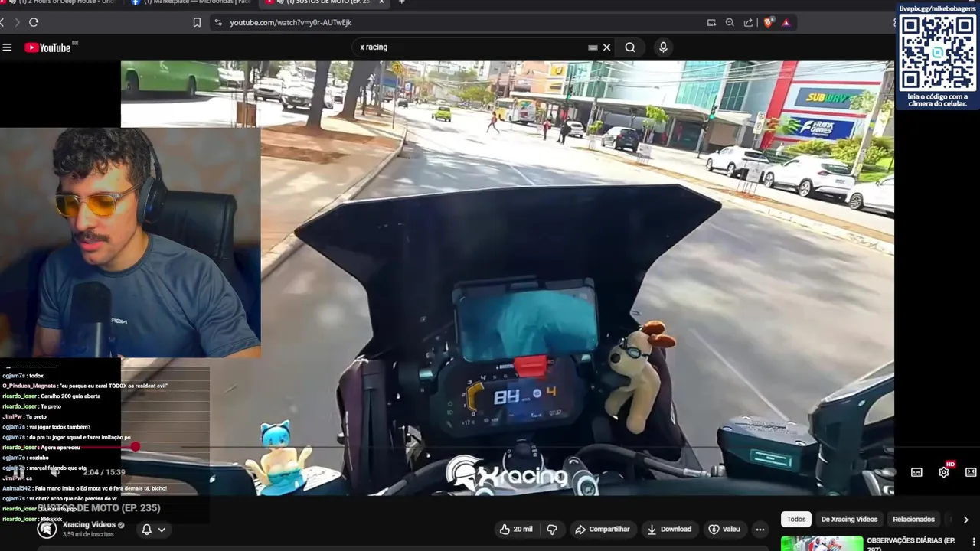Open player settings gear
980x551 pixels.
944,472
